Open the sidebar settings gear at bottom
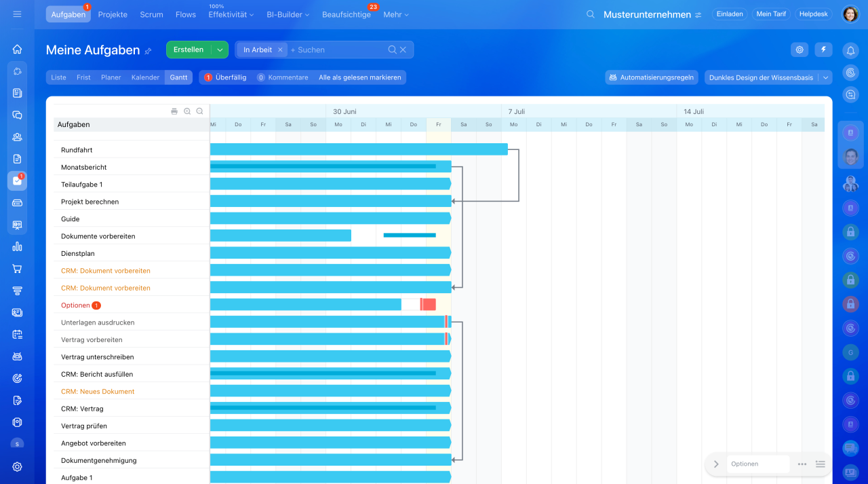The width and height of the screenshot is (868, 484). (17, 466)
